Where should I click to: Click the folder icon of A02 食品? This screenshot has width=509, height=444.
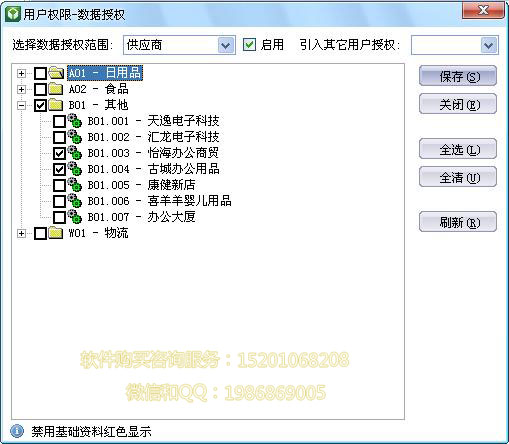56,89
